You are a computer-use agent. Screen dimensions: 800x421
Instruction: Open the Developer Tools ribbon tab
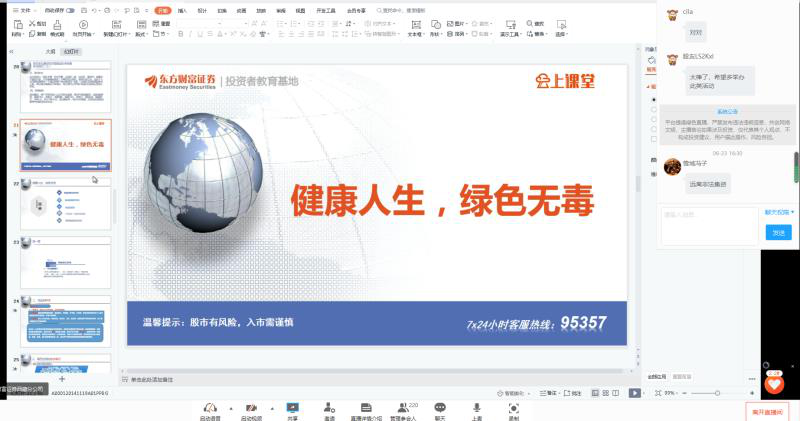326,10
